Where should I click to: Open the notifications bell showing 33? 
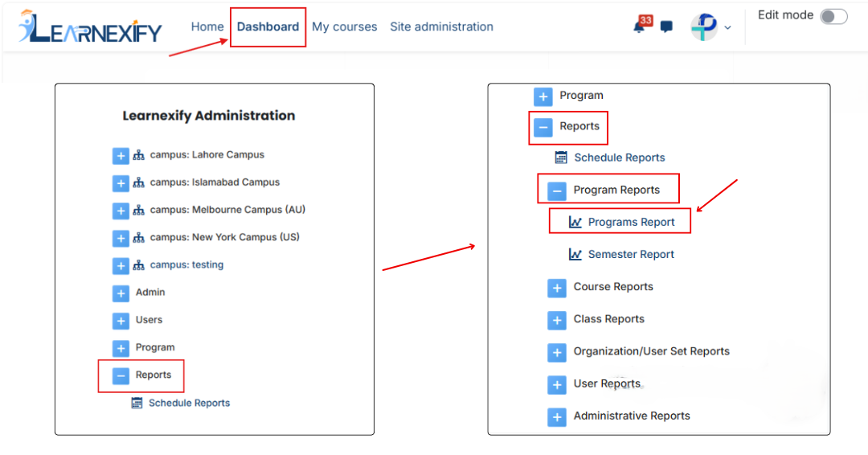click(641, 25)
